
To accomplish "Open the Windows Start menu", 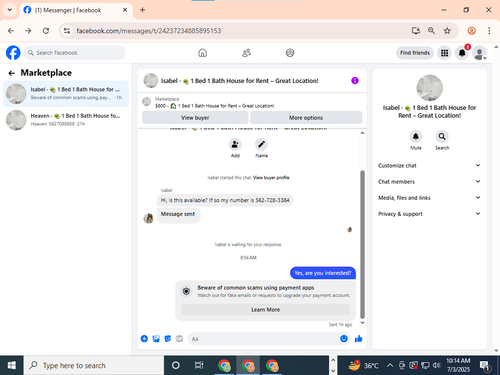I will tap(12, 365).
